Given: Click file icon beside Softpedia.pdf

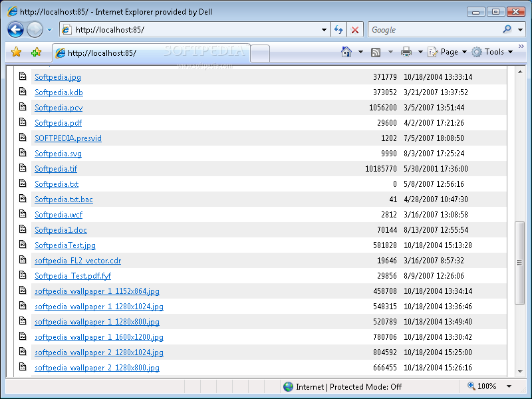Looking at the screenshot, I should click(23, 122).
